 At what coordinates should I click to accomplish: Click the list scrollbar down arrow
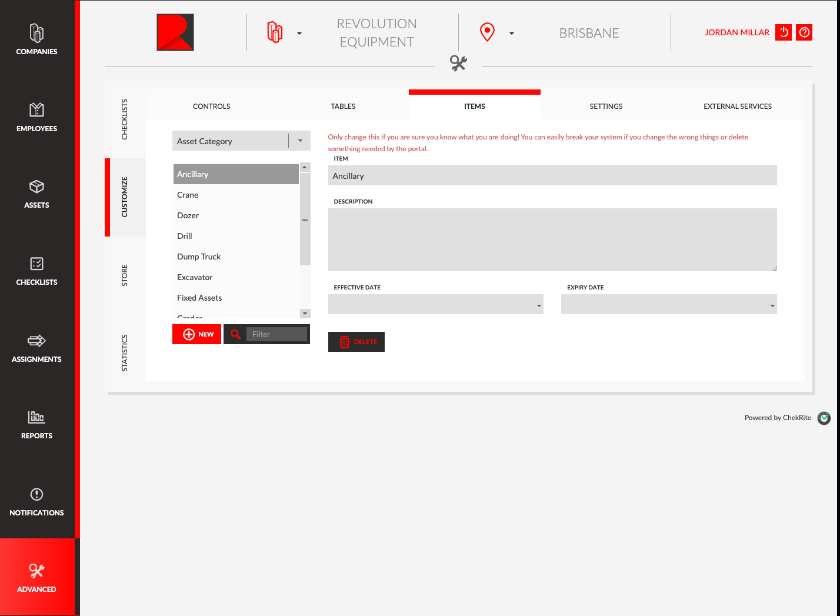pyautogui.click(x=305, y=314)
